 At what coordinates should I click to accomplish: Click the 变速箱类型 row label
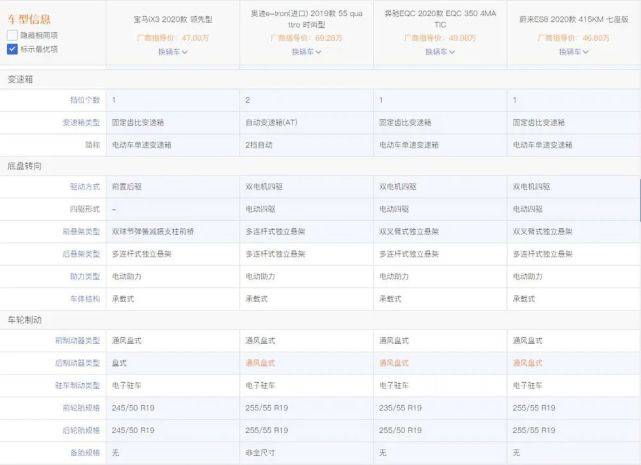tap(81, 122)
